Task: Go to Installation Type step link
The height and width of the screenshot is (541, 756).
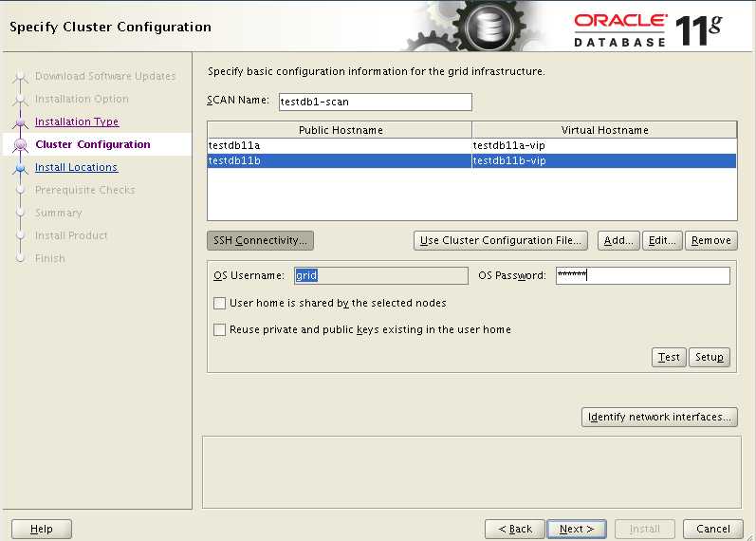Action: click(x=77, y=121)
